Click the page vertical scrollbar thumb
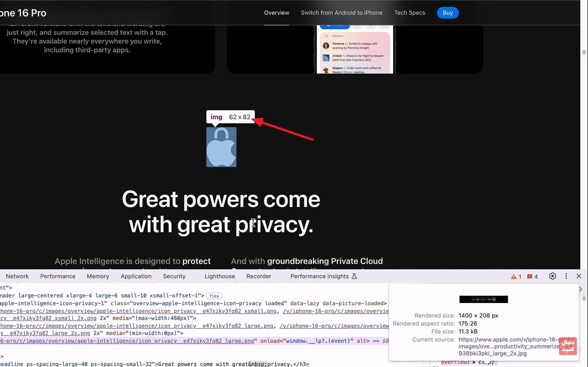588x367 pixels. (x=584, y=52)
